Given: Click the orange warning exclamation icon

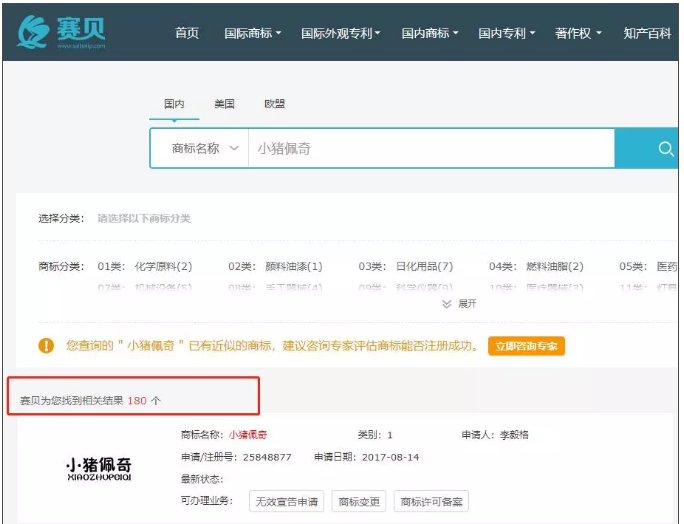Looking at the screenshot, I should 46,346.
